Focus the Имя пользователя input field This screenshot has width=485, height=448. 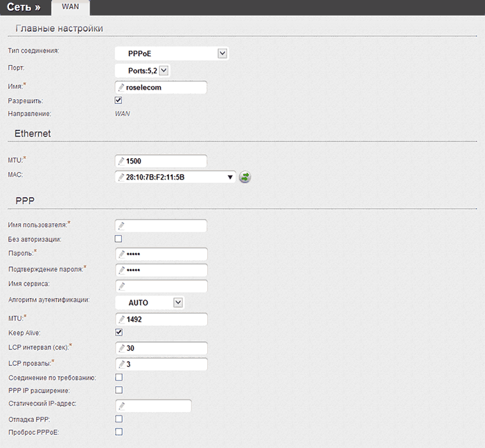(161, 225)
